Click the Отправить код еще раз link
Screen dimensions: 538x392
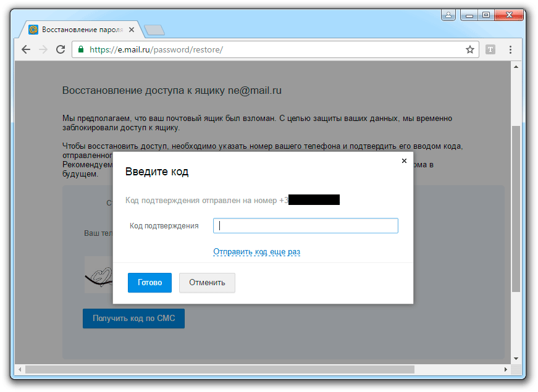point(257,252)
